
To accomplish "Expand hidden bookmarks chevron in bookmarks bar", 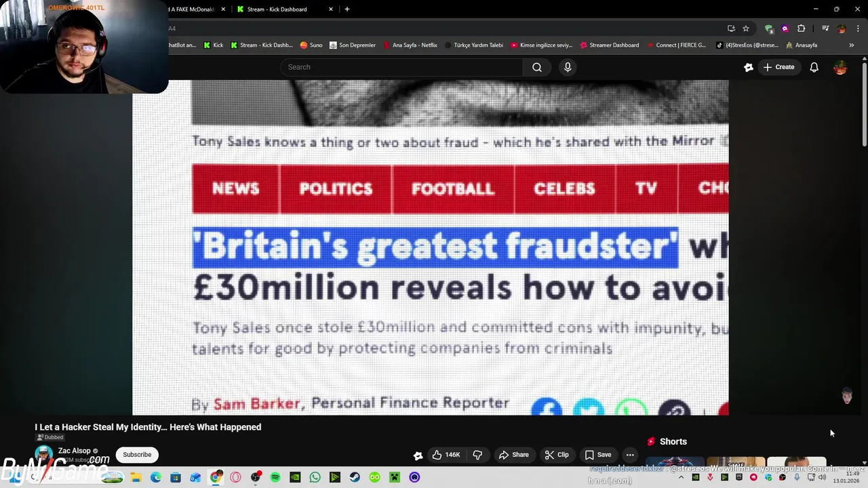I will 851,45.
